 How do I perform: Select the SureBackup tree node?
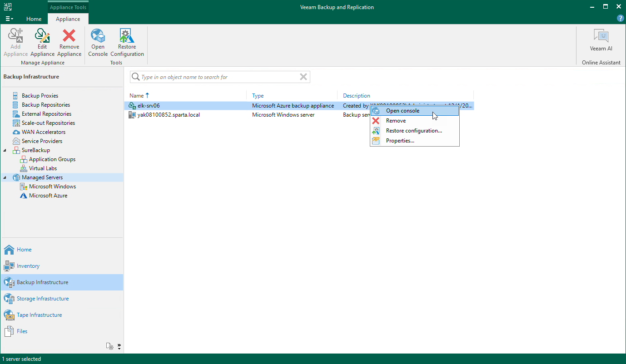point(36,150)
